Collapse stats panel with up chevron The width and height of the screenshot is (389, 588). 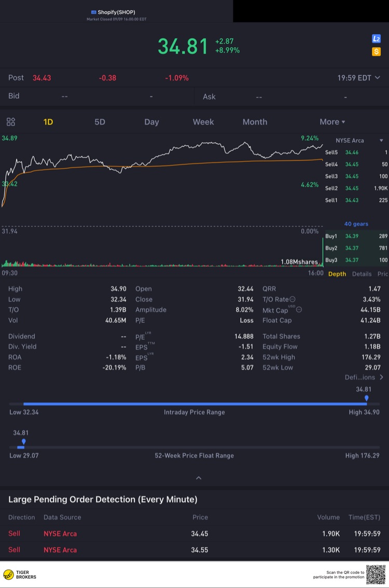pos(199,478)
